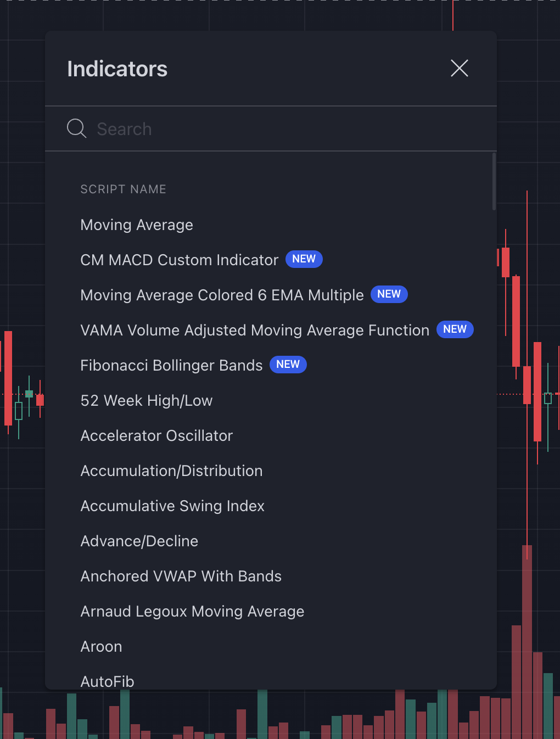Select Accumulative Swing Index
This screenshot has height=739, width=560.
pyautogui.click(x=172, y=506)
